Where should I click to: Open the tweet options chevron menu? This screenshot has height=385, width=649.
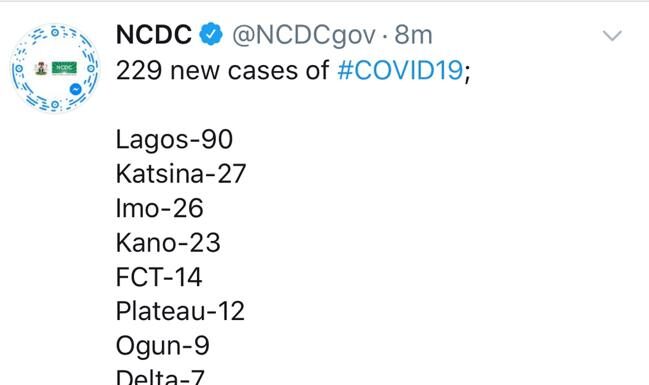(612, 36)
